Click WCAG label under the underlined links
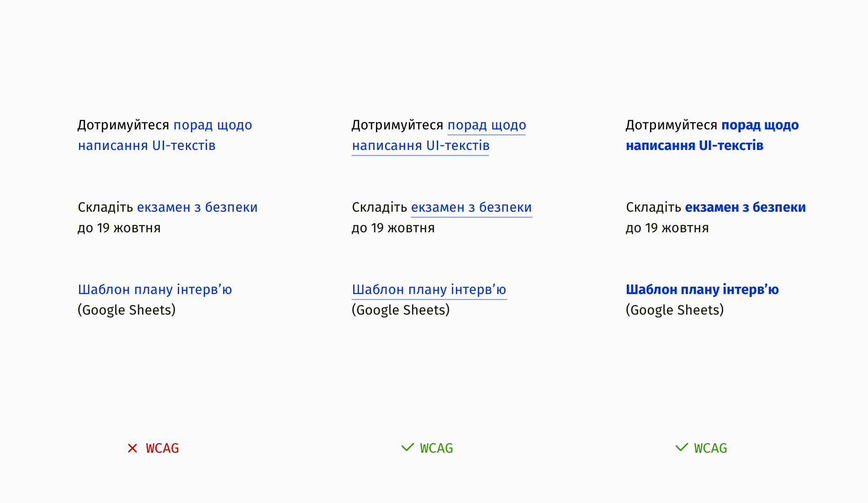 click(437, 448)
